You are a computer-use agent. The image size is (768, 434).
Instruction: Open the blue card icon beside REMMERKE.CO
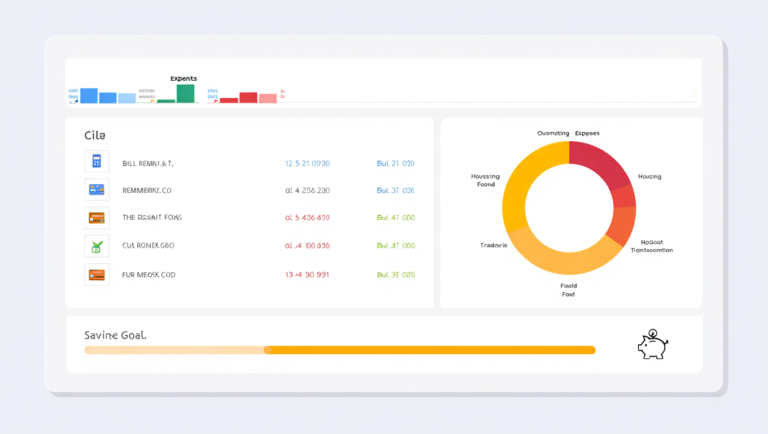(96, 190)
